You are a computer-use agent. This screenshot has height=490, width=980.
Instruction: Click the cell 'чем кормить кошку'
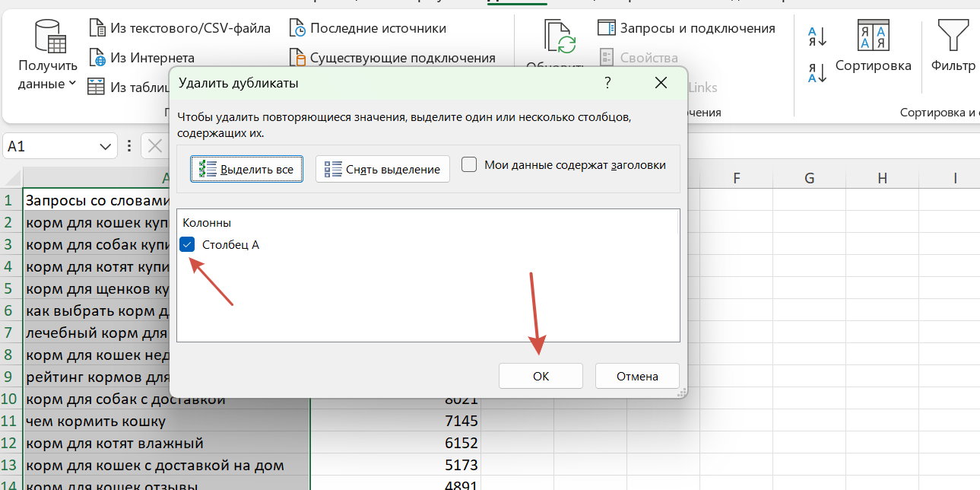point(167,421)
